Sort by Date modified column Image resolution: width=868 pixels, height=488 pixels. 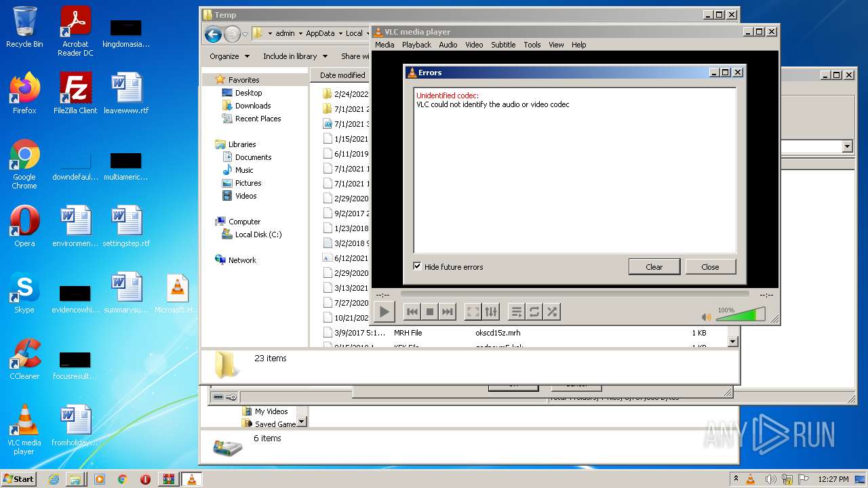click(x=342, y=75)
